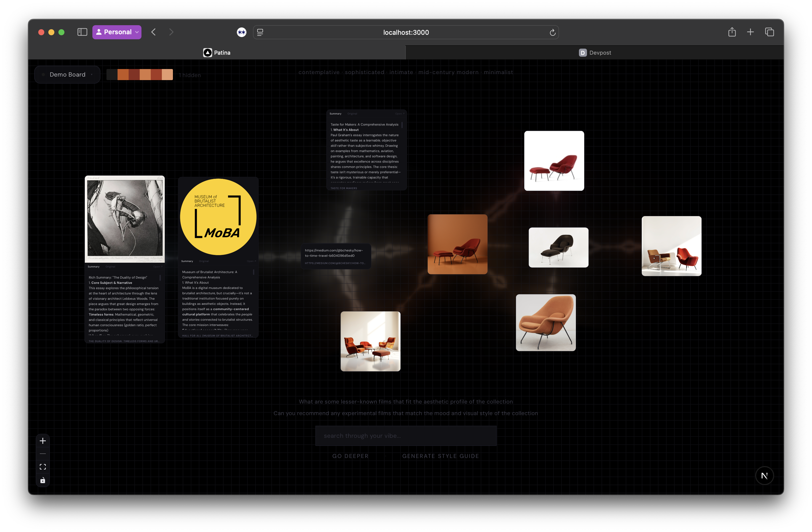Switch MoBA card to Original tab
This screenshot has height=532, width=812.
(x=204, y=261)
